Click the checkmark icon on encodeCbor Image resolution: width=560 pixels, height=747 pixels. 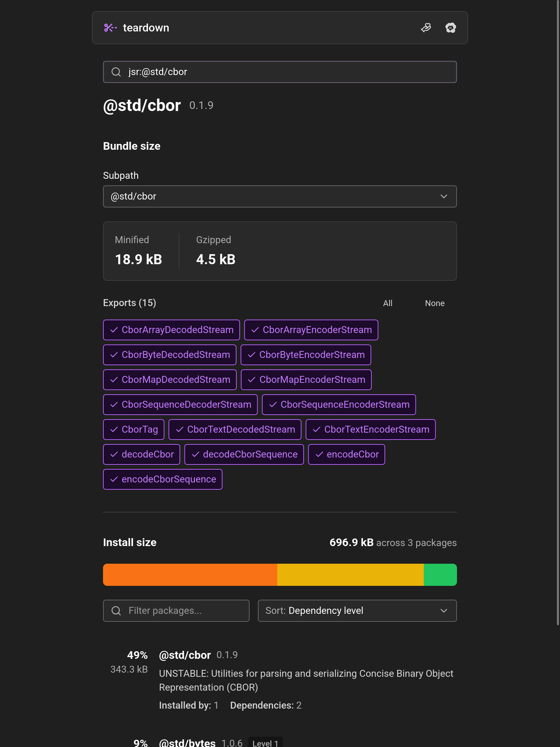pos(319,454)
